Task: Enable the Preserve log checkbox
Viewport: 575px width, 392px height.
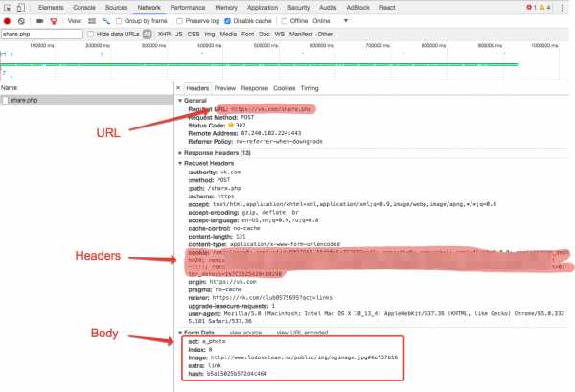Action: click(180, 21)
